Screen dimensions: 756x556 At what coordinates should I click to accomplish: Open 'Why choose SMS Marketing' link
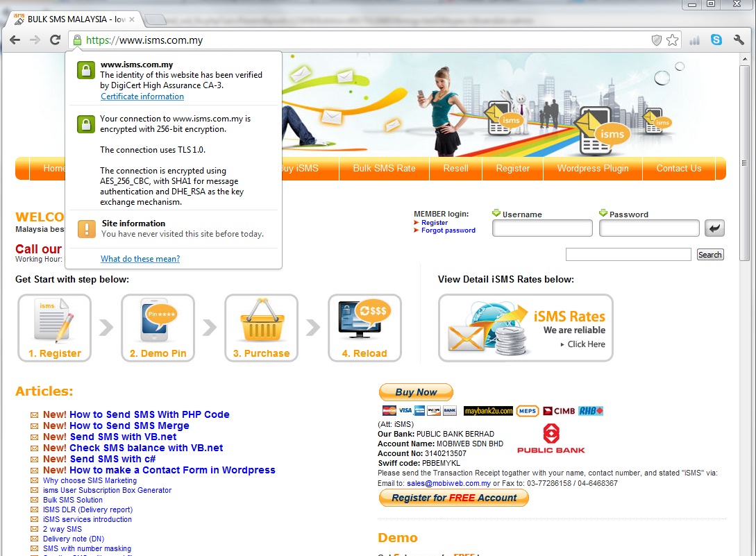tap(90, 481)
